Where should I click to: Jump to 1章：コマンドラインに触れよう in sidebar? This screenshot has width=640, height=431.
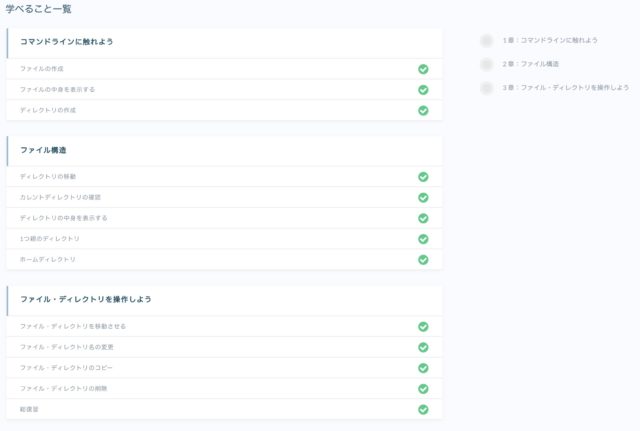point(550,41)
